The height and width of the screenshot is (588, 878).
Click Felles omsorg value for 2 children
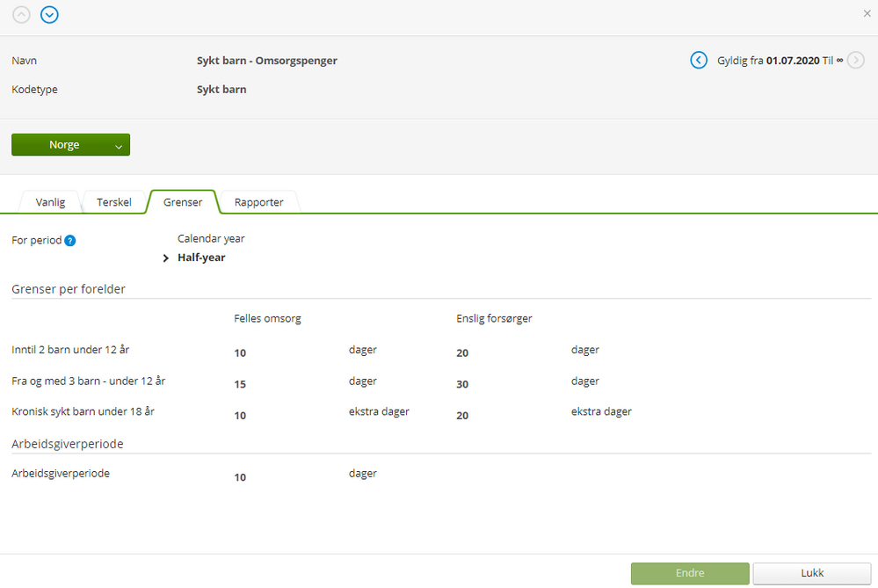240,353
